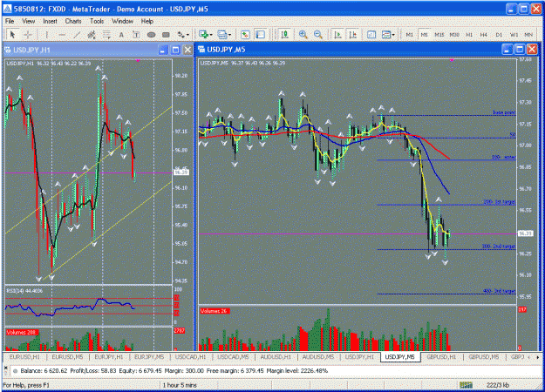Image resolution: width=545 pixels, height=392 pixels.
Task: Switch to GBPUSD,M5 chart tab
Action: click(483, 357)
